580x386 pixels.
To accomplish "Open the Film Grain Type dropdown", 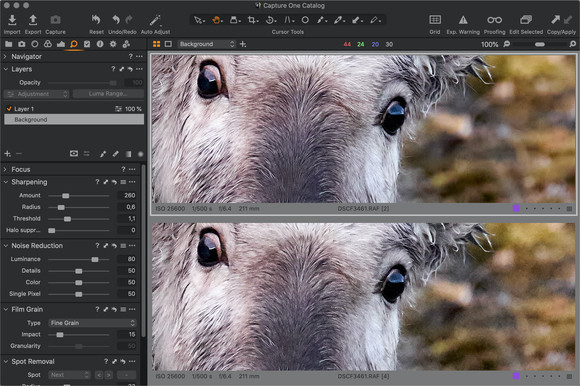I will click(x=92, y=323).
